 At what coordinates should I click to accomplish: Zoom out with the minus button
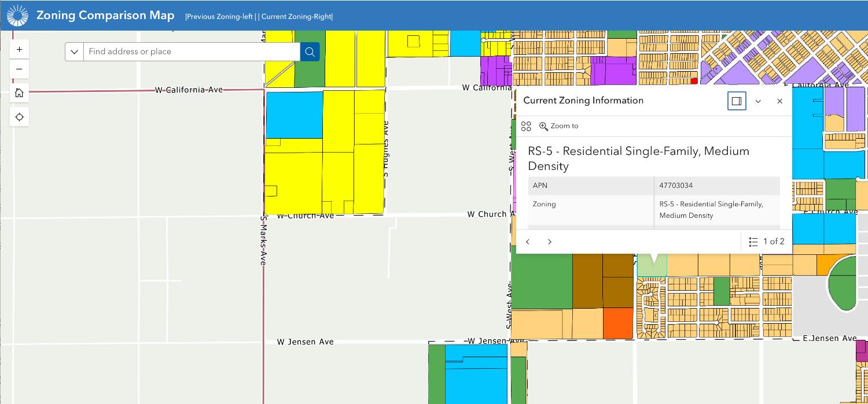click(x=19, y=69)
